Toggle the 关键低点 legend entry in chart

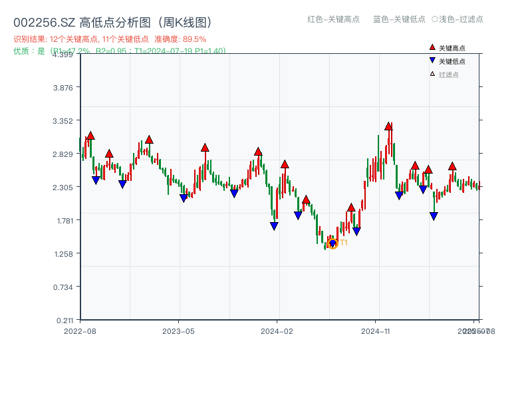point(447,61)
